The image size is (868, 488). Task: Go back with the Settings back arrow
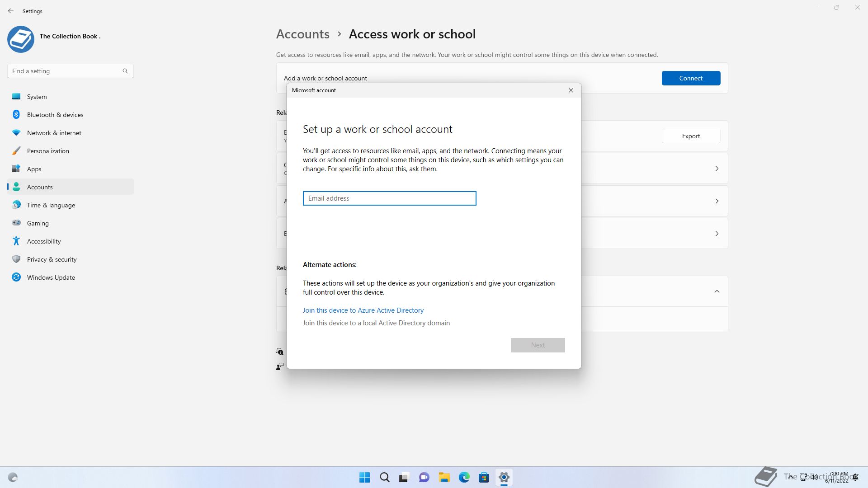tap(11, 11)
